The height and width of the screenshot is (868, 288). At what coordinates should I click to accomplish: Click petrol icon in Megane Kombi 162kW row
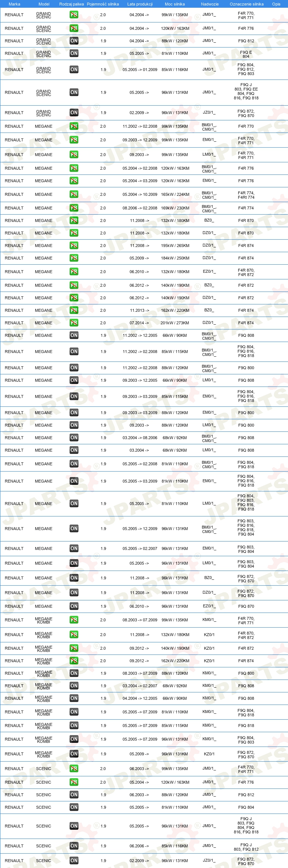[74, 661]
